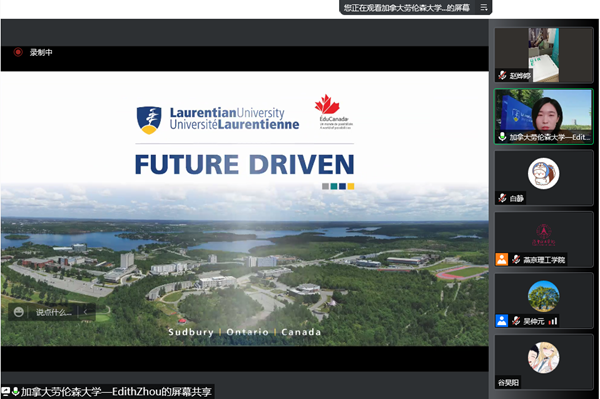
Task: Toggle the green active microphone on Edith's tile
Action: (502, 137)
